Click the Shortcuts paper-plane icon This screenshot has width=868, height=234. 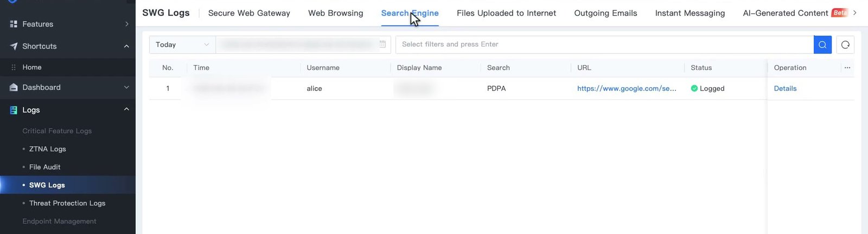point(14,46)
